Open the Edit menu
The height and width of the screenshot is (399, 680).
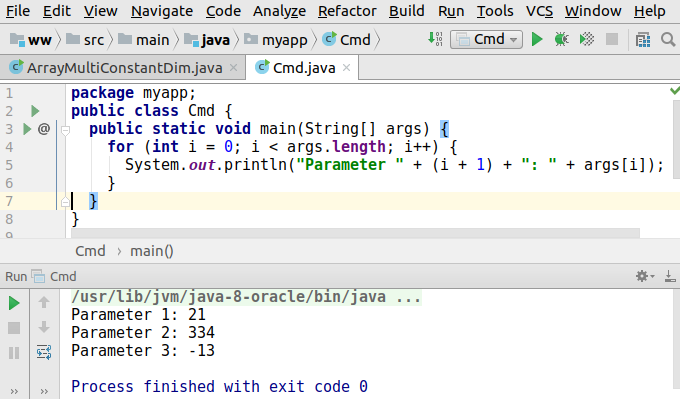point(56,11)
